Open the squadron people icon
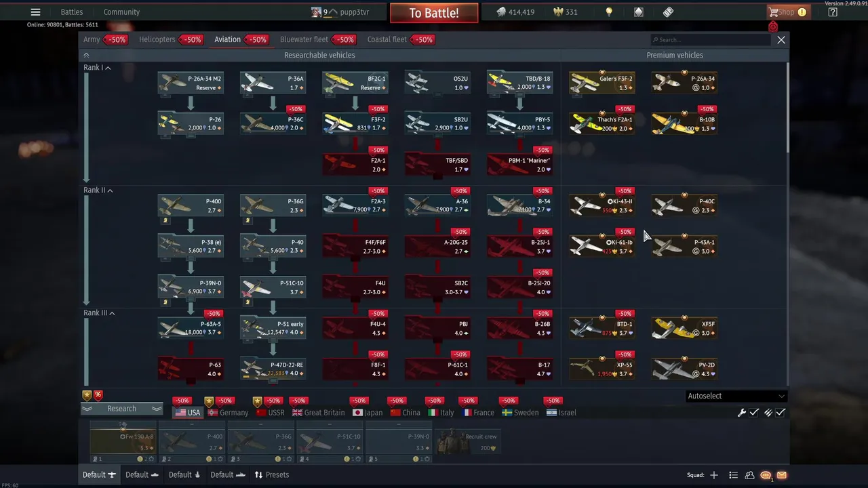Screen dimensions: 868x488 pos(749,475)
